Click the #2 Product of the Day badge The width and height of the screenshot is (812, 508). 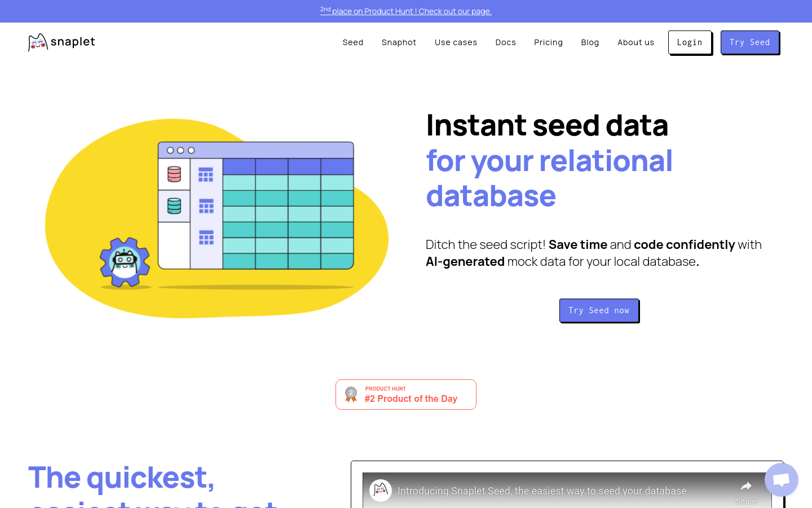click(x=406, y=395)
